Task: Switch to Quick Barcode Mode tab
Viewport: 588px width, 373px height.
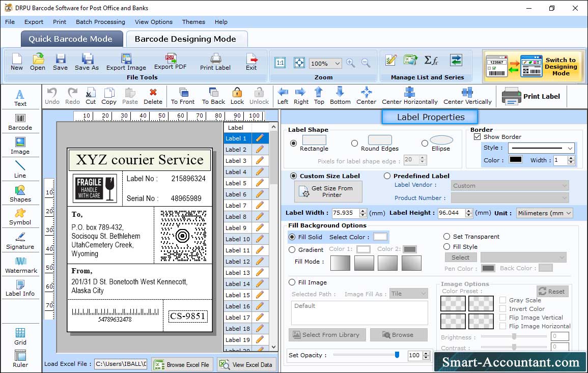Action: click(72, 39)
